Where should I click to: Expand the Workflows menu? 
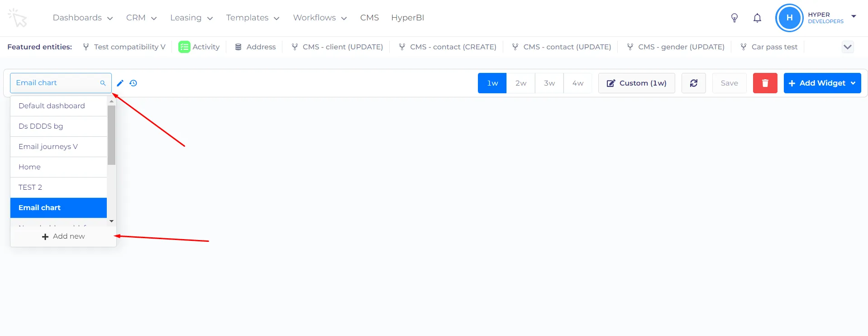[320, 18]
